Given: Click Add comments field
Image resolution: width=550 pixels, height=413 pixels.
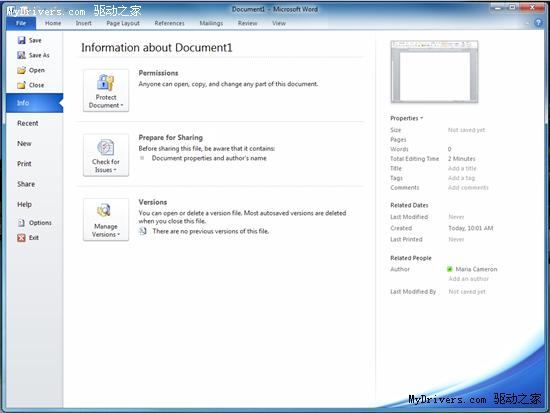Looking at the screenshot, I should point(468,188).
